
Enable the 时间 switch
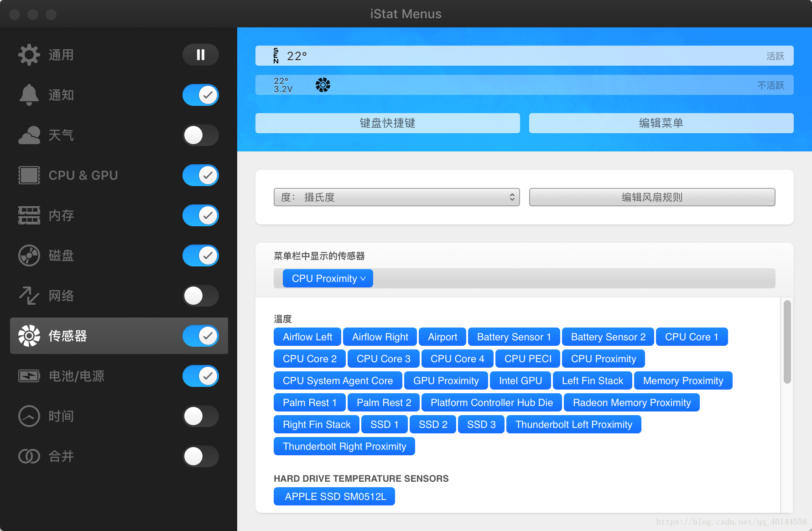coord(201,416)
